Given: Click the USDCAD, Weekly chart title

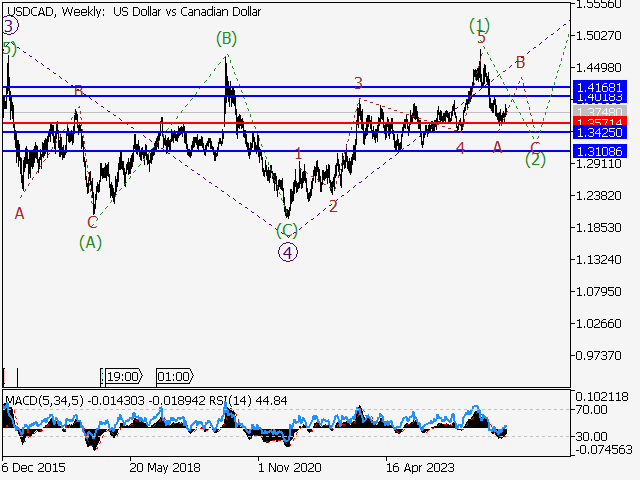Looking at the screenshot, I should tap(133, 12).
